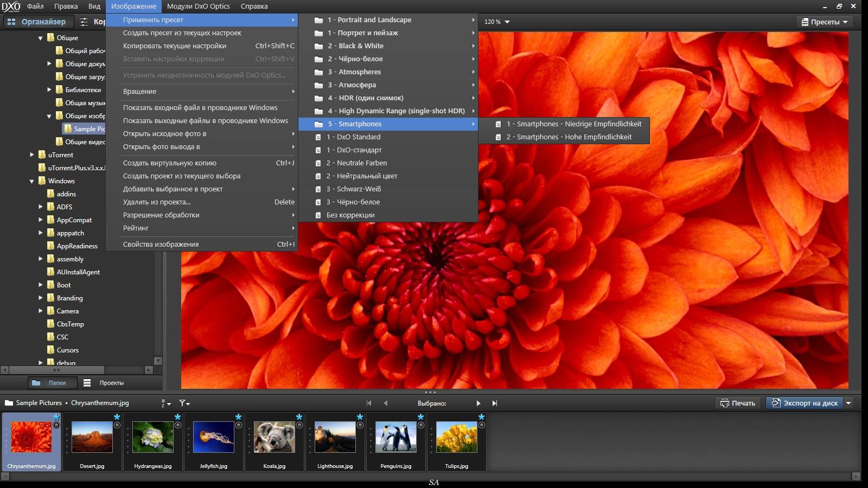This screenshot has width=868, height=488.
Task: Open the Пресеты dropdown button
Action: pyautogui.click(x=824, y=22)
